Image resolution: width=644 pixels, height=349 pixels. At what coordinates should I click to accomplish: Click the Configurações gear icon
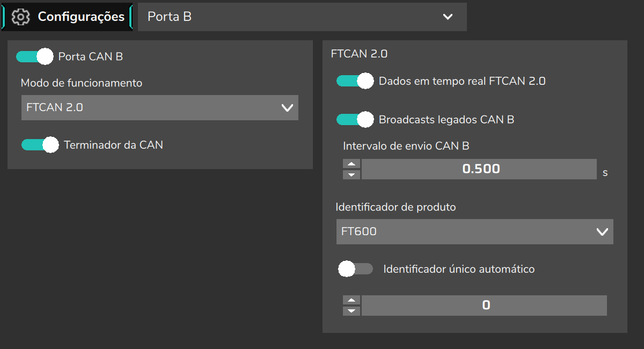point(21,17)
